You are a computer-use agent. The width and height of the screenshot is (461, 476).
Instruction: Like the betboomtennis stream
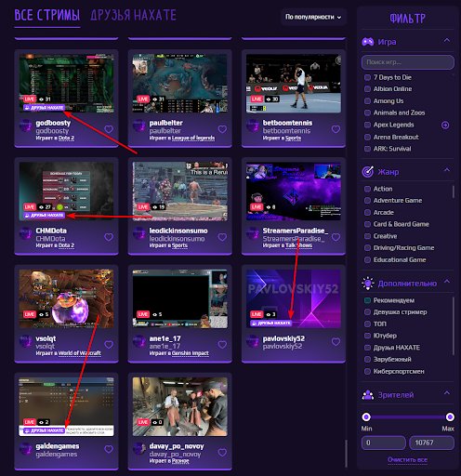point(336,129)
